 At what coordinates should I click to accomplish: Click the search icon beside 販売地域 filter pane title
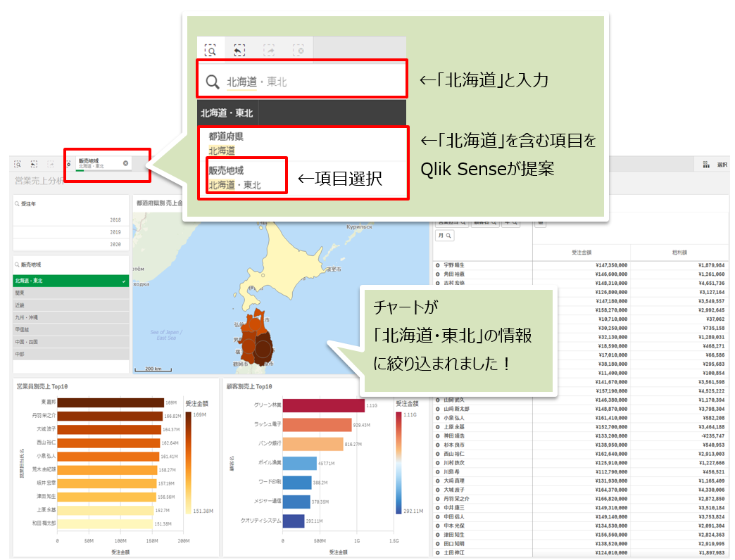tap(16, 265)
